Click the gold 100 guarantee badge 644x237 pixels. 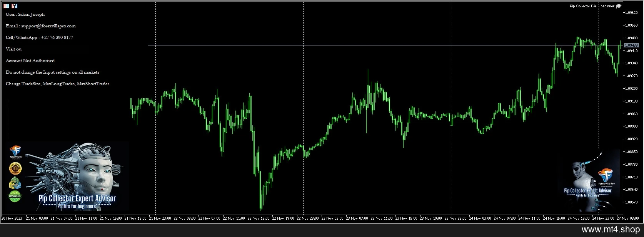point(15,168)
